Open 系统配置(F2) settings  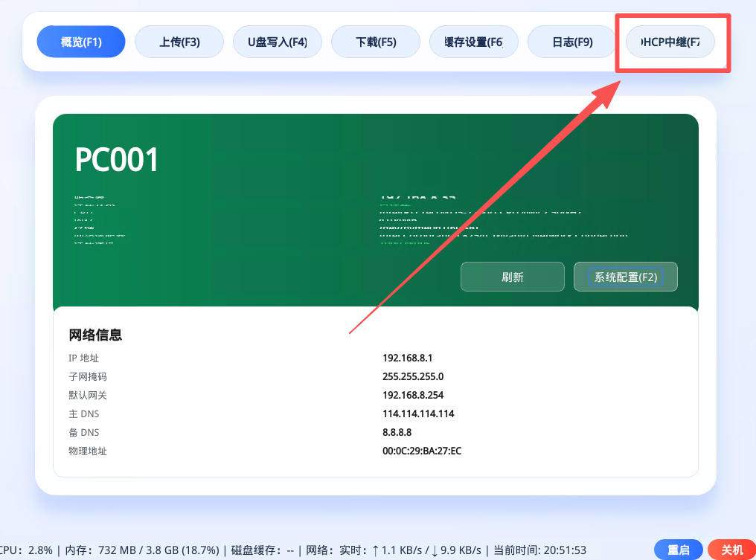click(625, 277)
